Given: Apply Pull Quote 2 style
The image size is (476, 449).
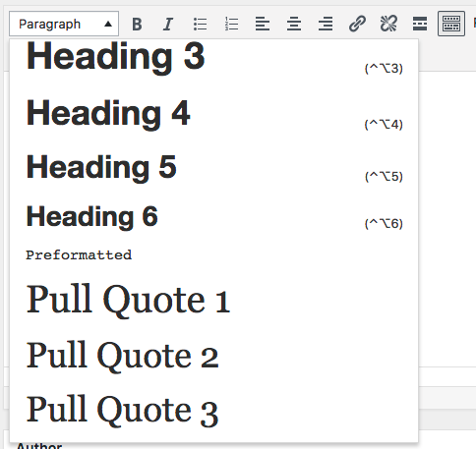Looking at the screenshot, I should tap(214, 355).
